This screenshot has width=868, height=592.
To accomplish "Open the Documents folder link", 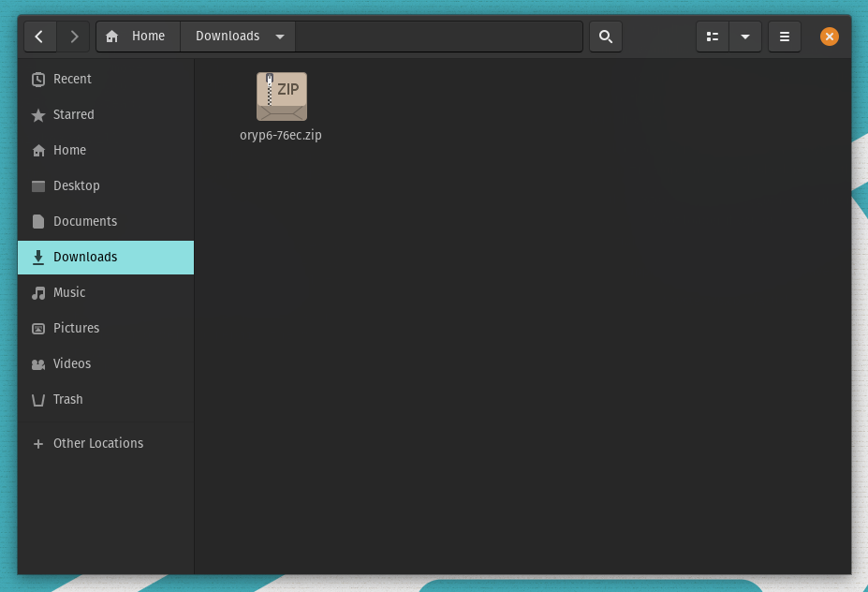I will coord(87,221).
